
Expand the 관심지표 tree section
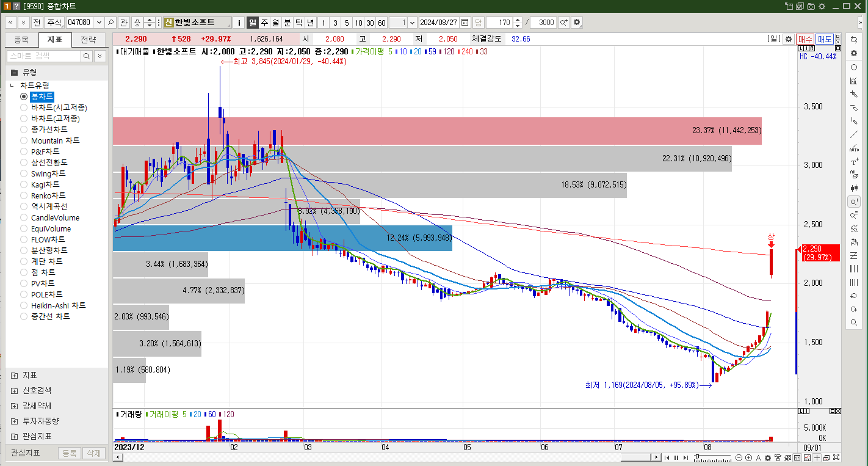tap(14, 436)
